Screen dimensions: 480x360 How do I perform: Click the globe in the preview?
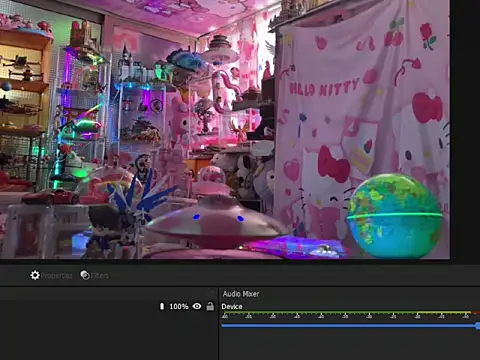pos(395,216)
